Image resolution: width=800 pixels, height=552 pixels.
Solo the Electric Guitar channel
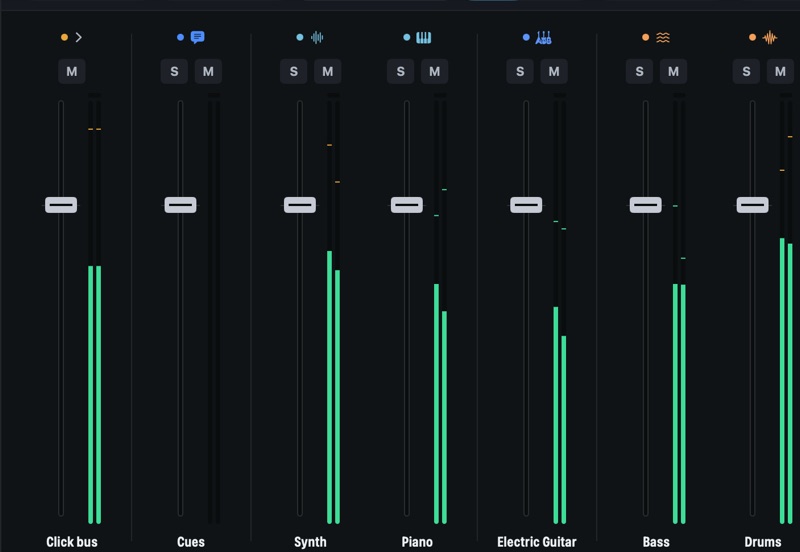[520, 71]
